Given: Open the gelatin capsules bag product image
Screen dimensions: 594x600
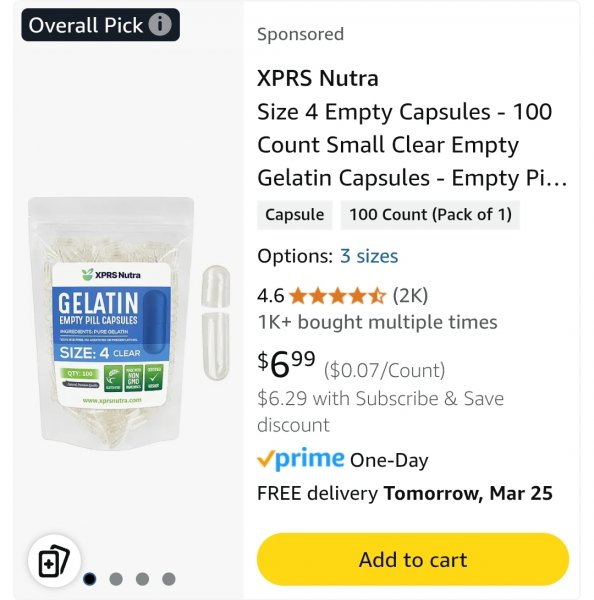Looking at the screenshot, I should pos(111,323).
